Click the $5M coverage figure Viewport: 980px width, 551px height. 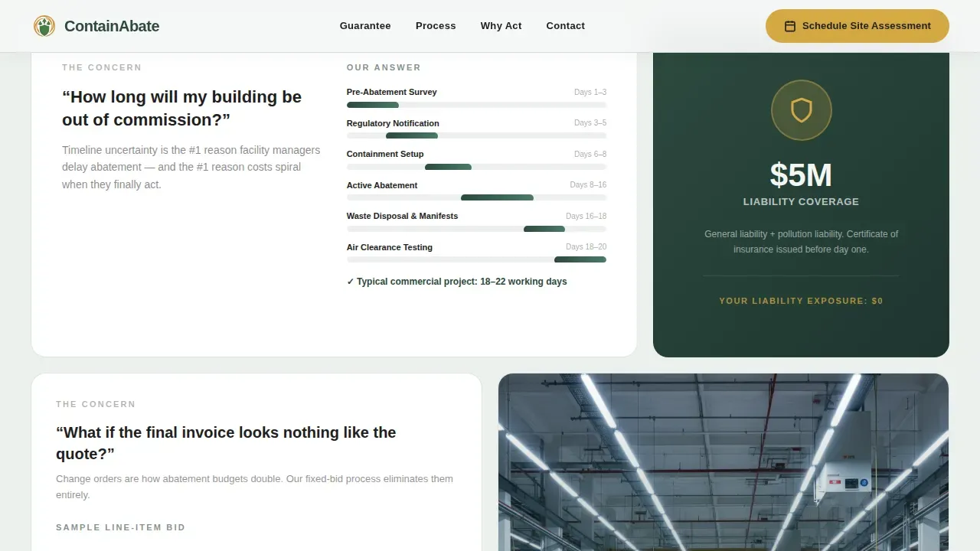click(801, 175)
